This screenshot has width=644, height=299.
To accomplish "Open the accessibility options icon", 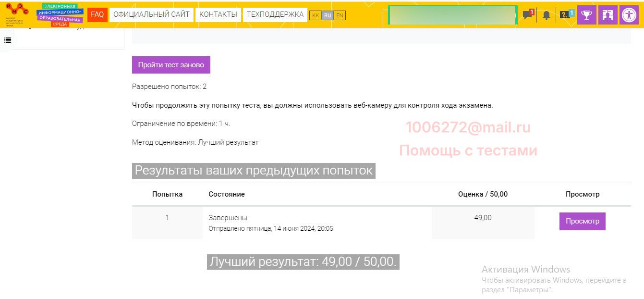I will [629, 15].
